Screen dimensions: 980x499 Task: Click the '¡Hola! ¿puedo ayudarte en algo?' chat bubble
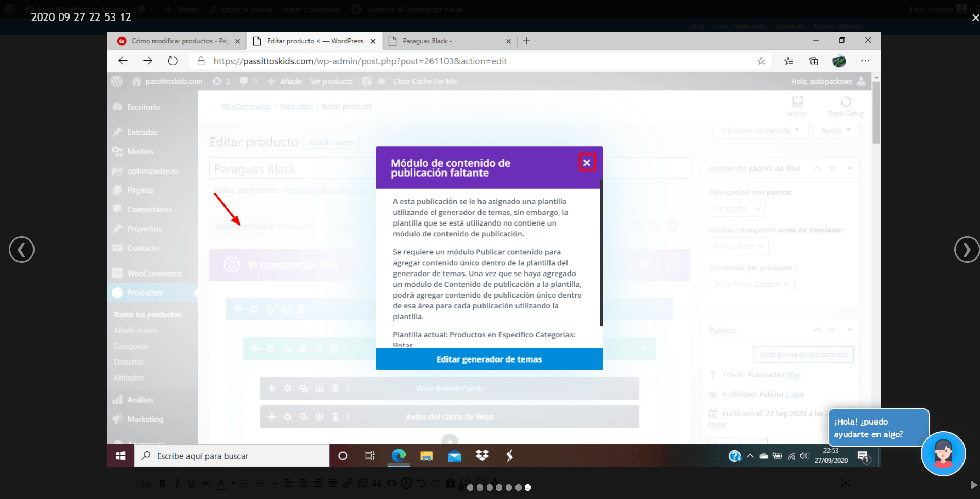pos(878,427)
